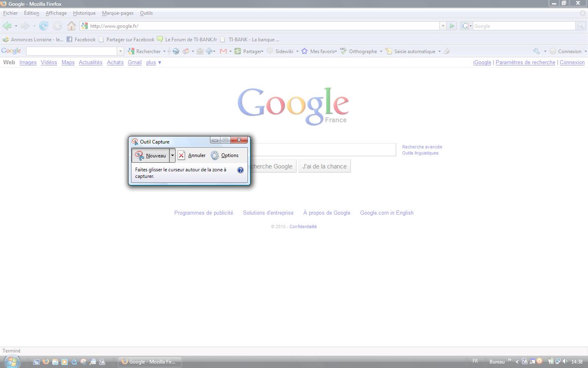Expand the plus dropdown link
The width and height of the screenshot is (588, 368).
point(154,63)
